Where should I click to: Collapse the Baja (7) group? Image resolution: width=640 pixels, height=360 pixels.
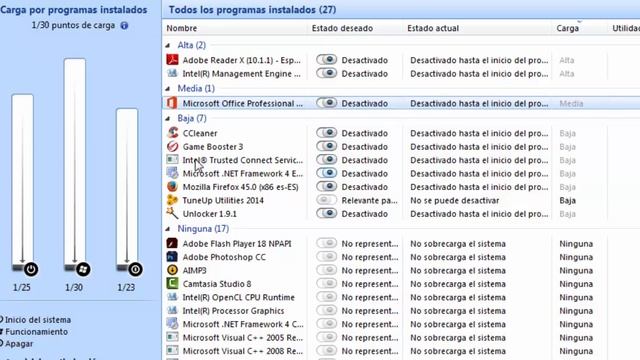(168, 118)
